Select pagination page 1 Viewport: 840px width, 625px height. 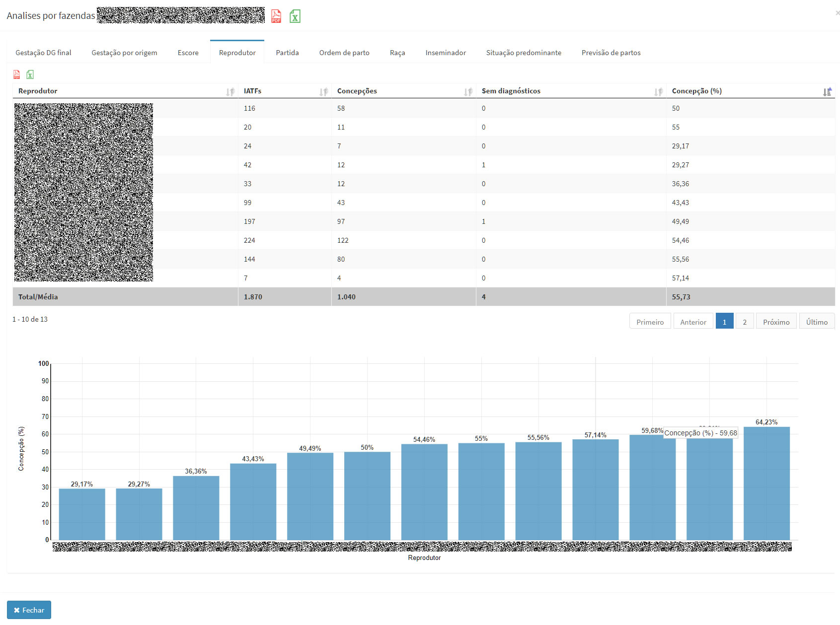pos(724,322)
